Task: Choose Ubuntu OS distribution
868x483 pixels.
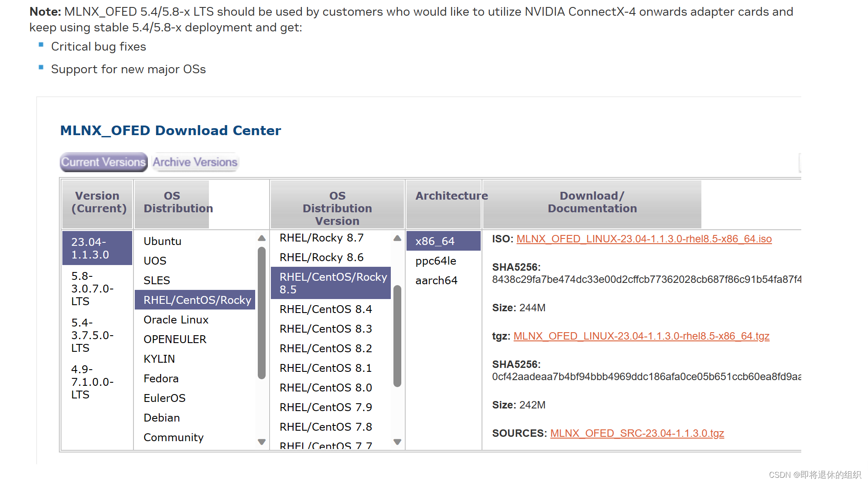Action: (x=162, y=241)
